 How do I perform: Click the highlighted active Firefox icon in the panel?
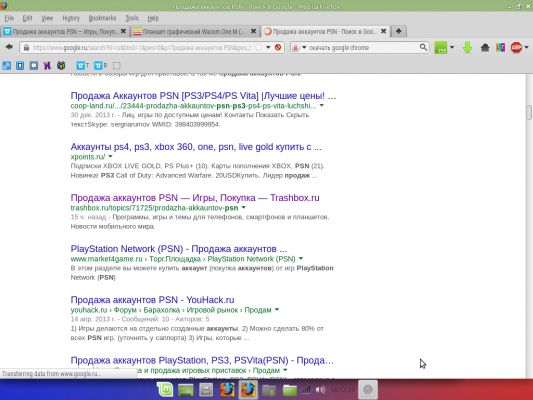pyautogui.click(x=248, y=389)
